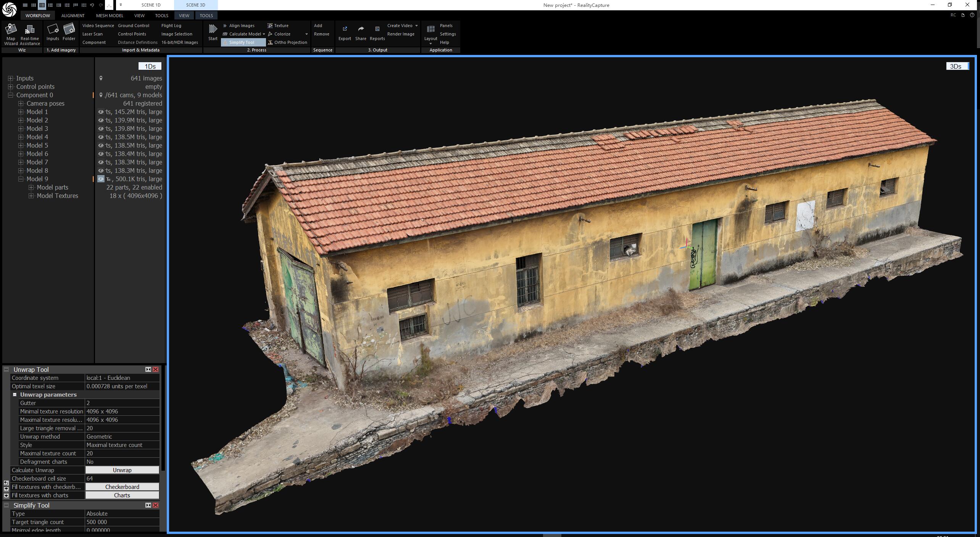Open the Export tool
980x537 pixels.
pyautogui.click(x=345, y=33)
